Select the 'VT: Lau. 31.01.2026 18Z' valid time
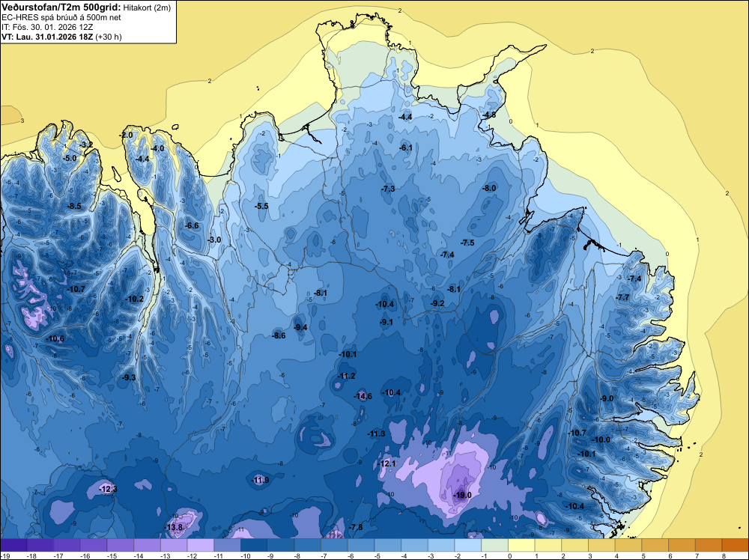The width and height of the screenshot is (749, 560). coord(47,37)
